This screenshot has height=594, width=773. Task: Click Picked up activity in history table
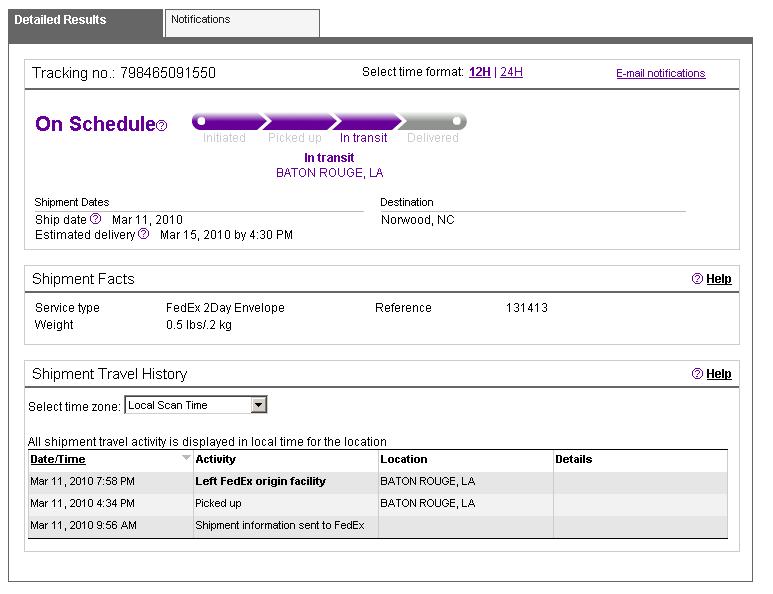(x=218, y=503)
